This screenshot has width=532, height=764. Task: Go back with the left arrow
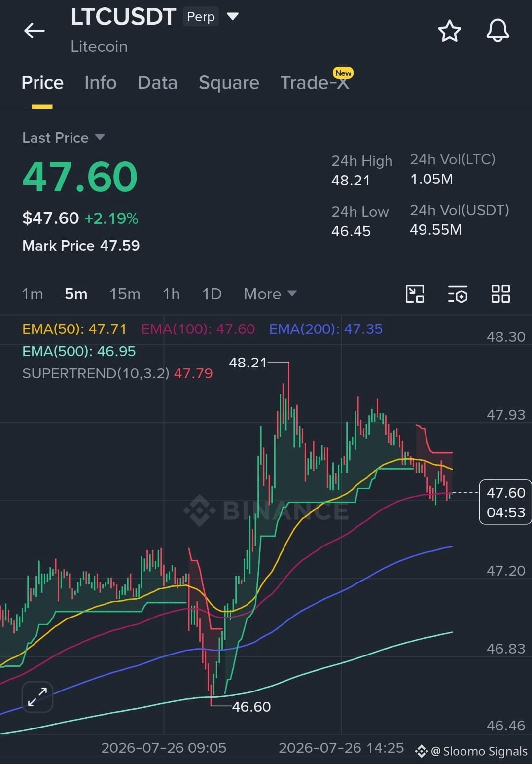pyautogui.click(x=34, y=31)
